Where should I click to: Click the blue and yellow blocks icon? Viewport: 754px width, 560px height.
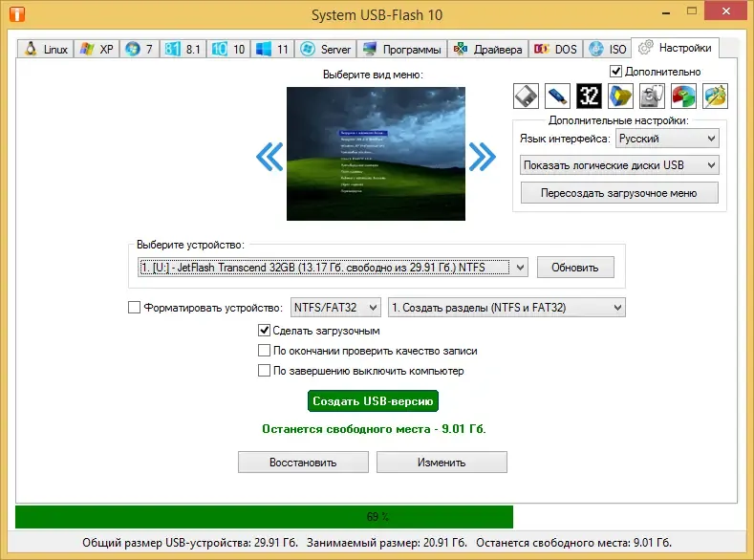[x=620, y=96]
